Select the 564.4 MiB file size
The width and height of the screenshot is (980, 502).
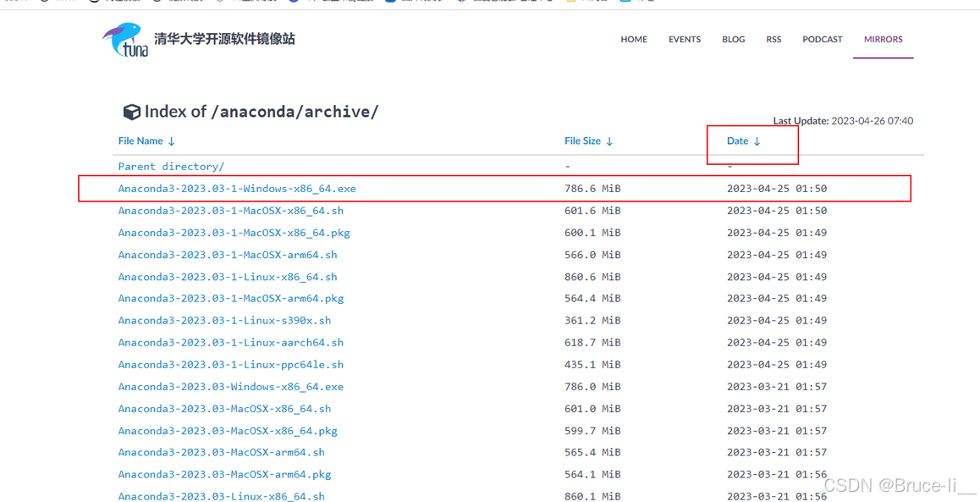click(x=592, y=298)
